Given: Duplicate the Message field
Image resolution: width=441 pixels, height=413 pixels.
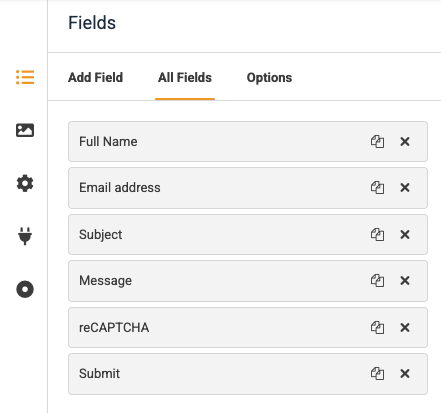Looking at the screenshot, I should point(377,281).
